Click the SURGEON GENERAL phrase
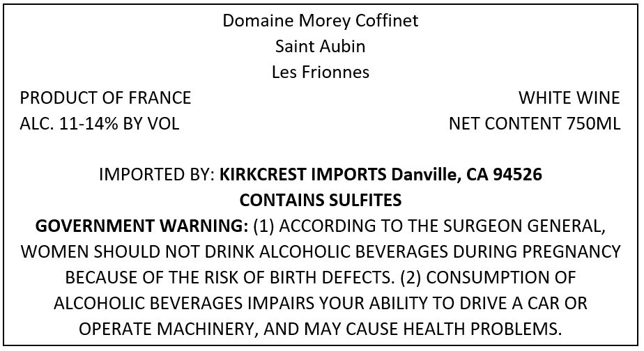 525,226
